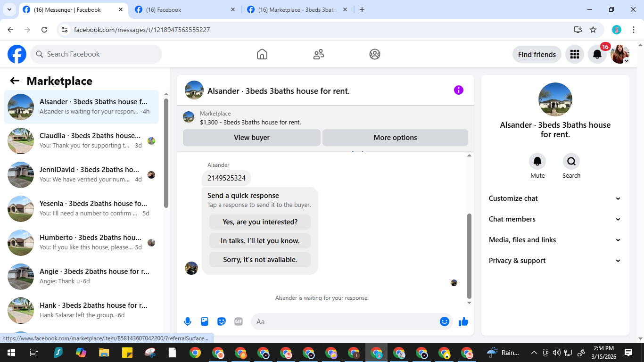Open the JenniDavid conversation
This screenshot has height=362, width=644.
[81, 175]
